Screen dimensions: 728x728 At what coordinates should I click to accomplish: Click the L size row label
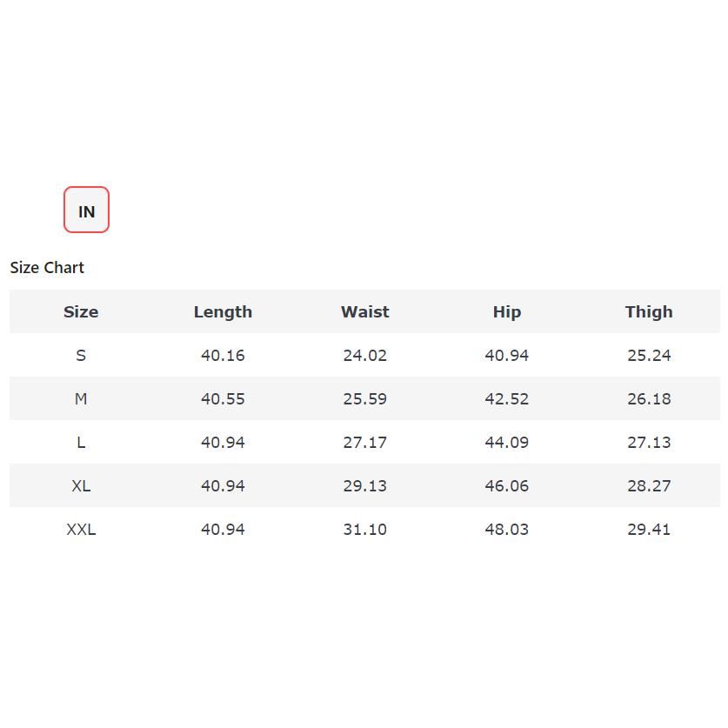(x=81, y=443)
